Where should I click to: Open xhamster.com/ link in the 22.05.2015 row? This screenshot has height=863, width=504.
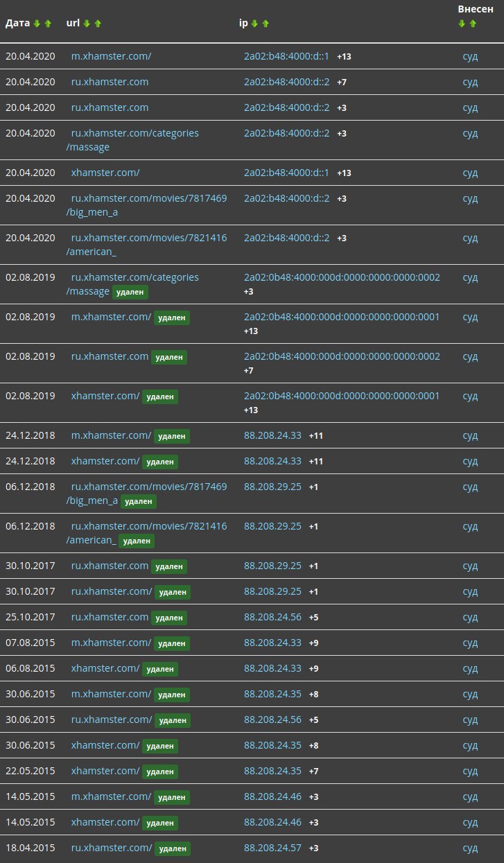(105, 772)
